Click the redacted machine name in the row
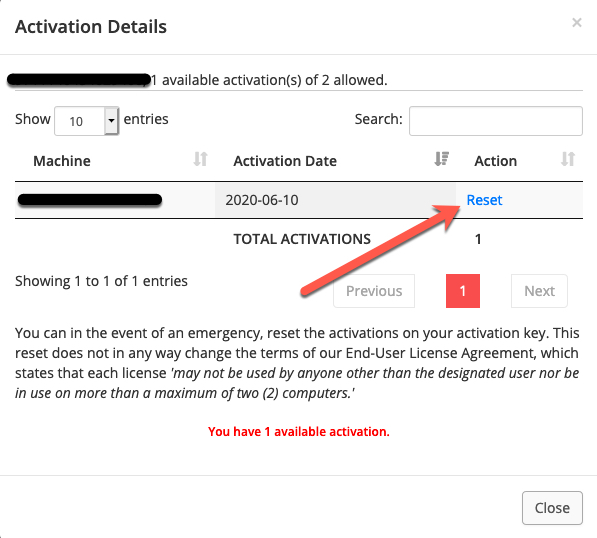This screenshot has width=597, height=538. [x=90, y=200]
